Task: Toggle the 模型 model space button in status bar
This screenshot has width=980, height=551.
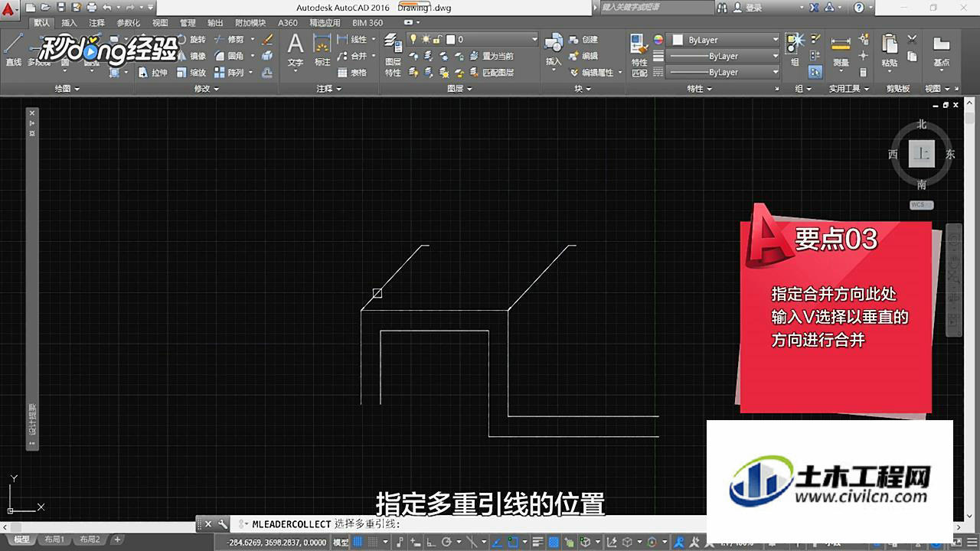Action: coord(341,542)
